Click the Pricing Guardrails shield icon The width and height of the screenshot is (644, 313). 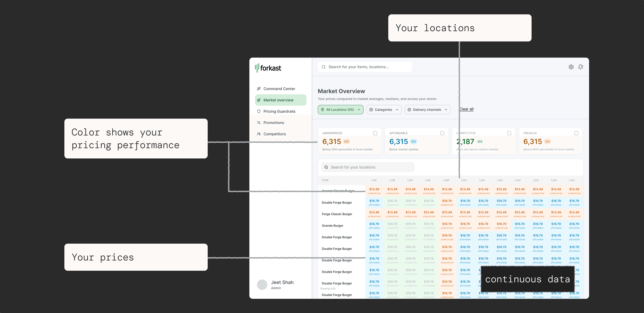pos(259,111)
